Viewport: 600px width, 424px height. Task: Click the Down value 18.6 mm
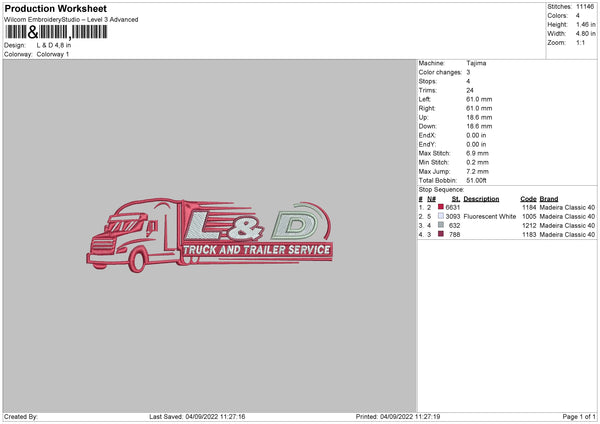pyautogui.click(x=479, y=126)
